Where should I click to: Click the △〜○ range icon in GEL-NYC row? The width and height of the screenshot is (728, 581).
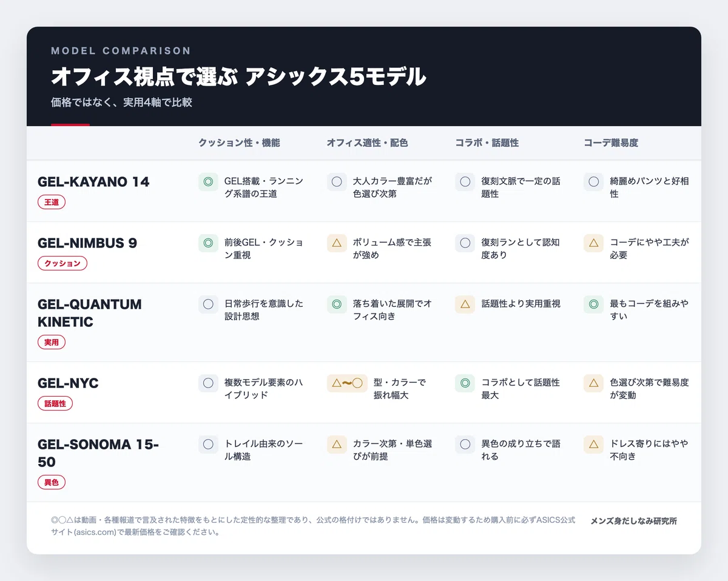pos(347,383)
